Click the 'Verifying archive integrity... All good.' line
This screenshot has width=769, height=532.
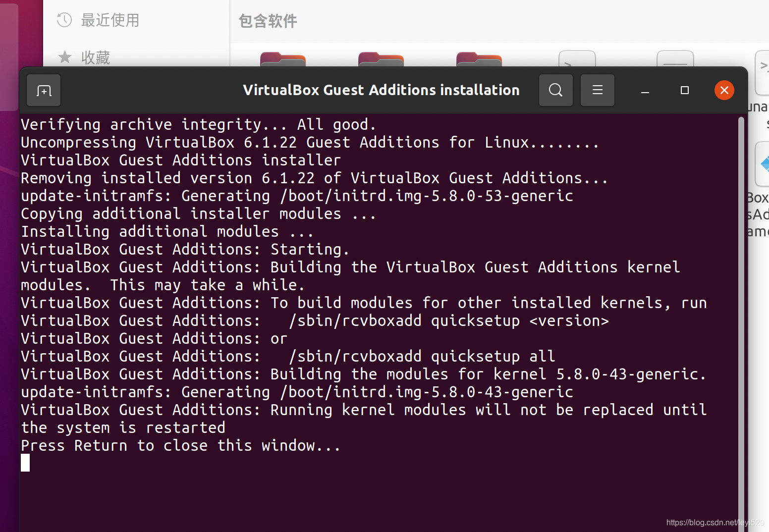(x=198, y=124)
